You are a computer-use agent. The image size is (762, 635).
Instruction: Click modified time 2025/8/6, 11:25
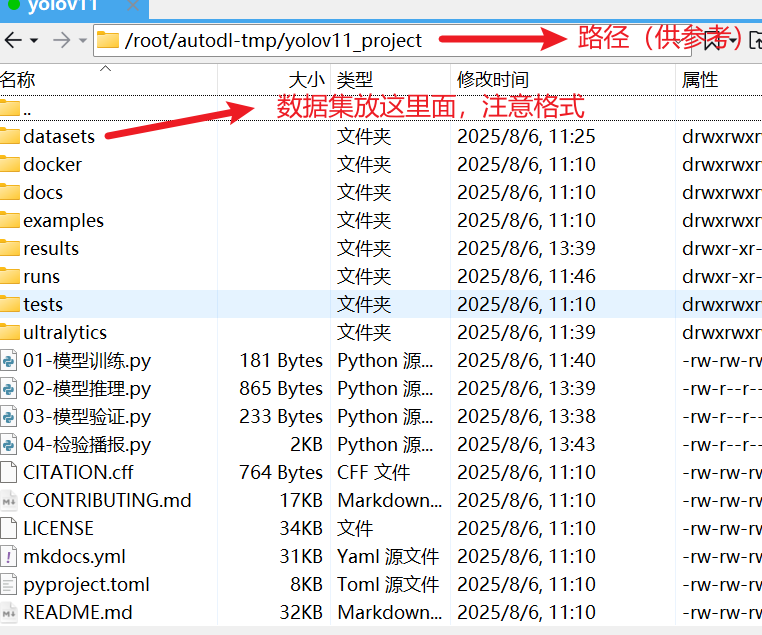coord(526,137)
